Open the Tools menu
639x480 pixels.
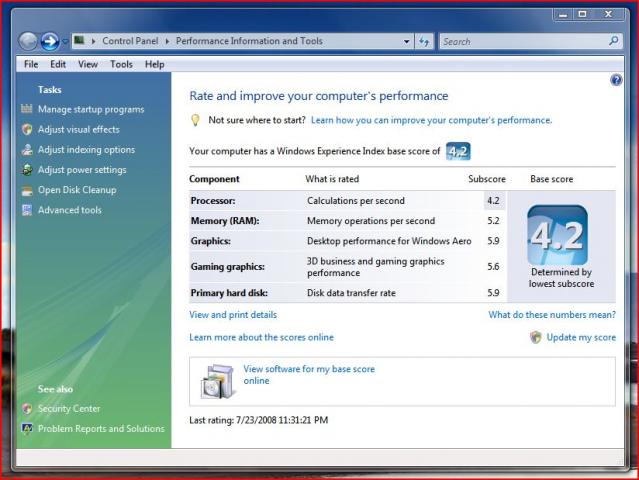click(121, 64)
